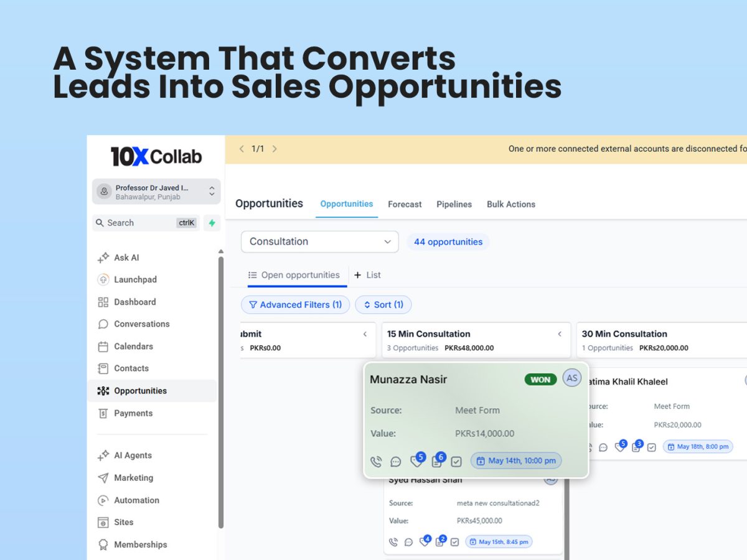Image resolution: width=747 pixels, height=560 pixels.
Task: Open Sort (1) options
Action: (x=383, y=305)
